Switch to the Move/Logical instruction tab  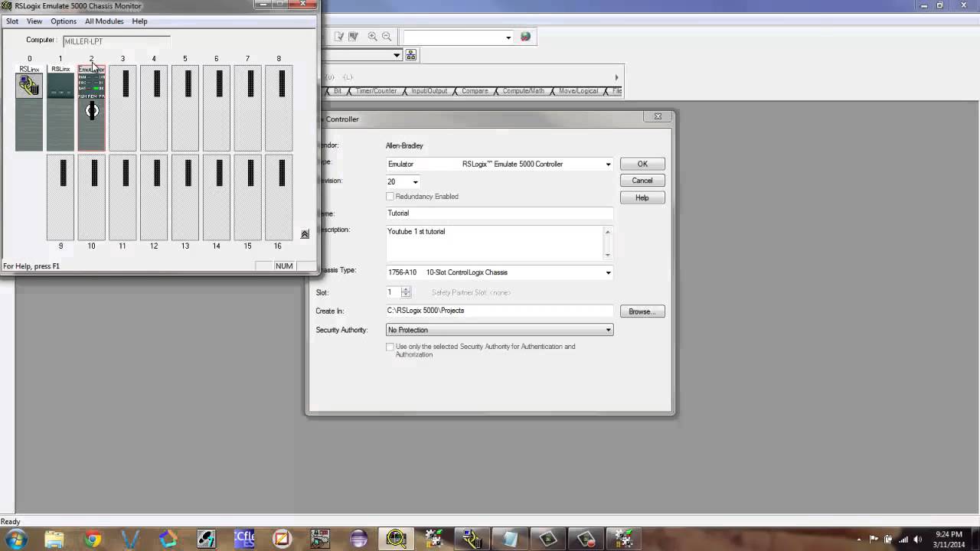click(x=578, y=91)
